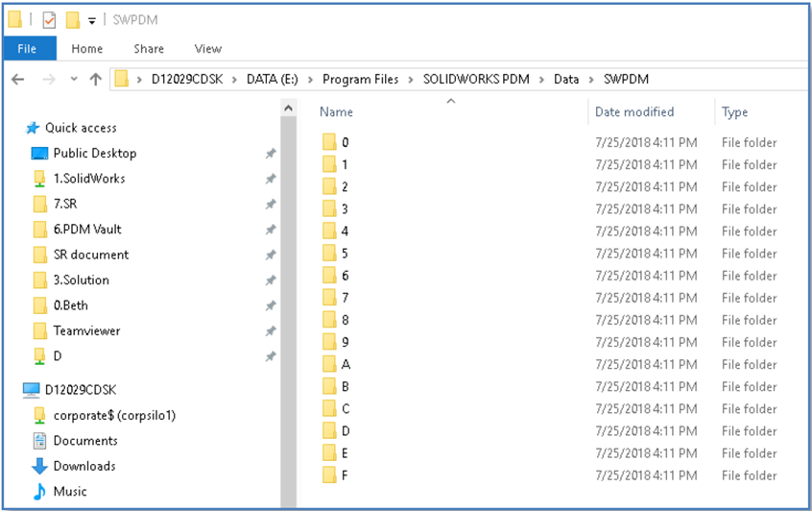Go back using the Back arrow

tap(20, 80)
